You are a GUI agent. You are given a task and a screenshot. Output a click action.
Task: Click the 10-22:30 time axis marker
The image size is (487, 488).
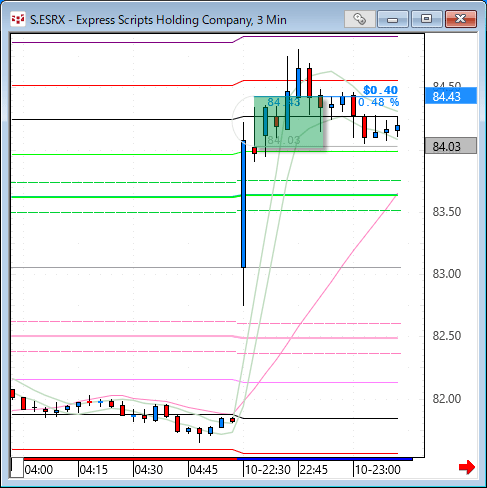[x=268, y=470]
